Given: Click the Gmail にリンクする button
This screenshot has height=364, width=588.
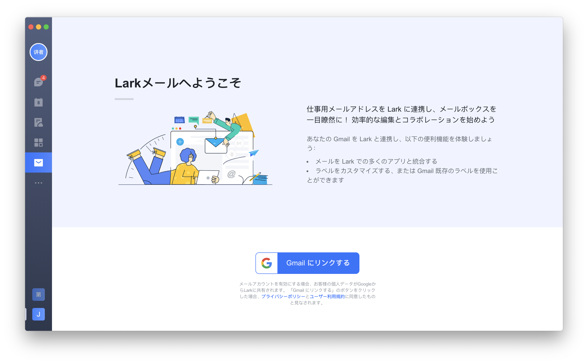Looking at the screenshot, I should coord(307,263).
